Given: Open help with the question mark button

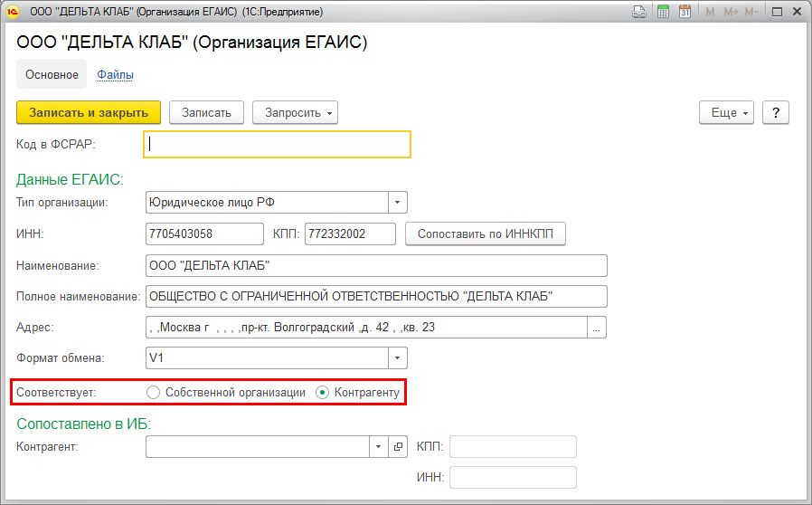Looking at the screenshot, I should 775,112.
